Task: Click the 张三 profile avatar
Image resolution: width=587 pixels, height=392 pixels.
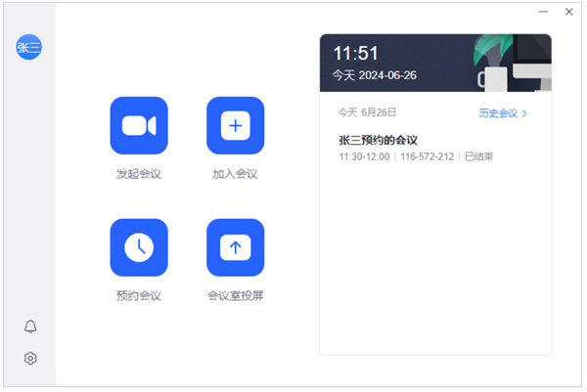Action: tap(29, 47)
